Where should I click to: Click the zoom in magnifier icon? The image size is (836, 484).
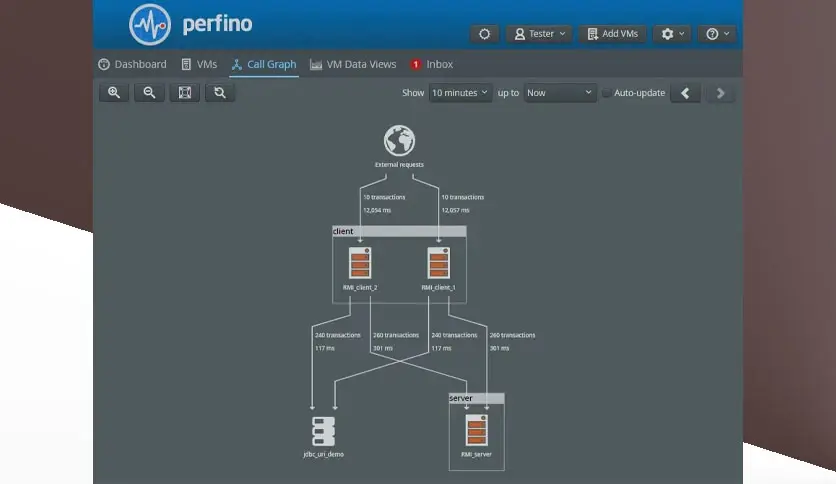click(x=114, y=93)
